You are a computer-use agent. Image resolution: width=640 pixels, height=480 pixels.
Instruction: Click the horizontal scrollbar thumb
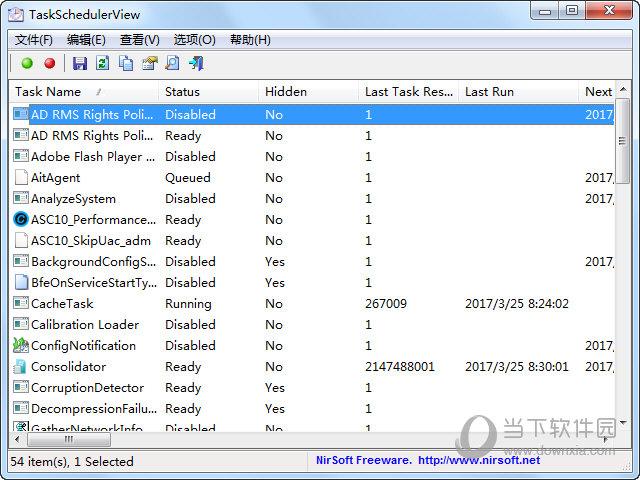pos(70,440)
